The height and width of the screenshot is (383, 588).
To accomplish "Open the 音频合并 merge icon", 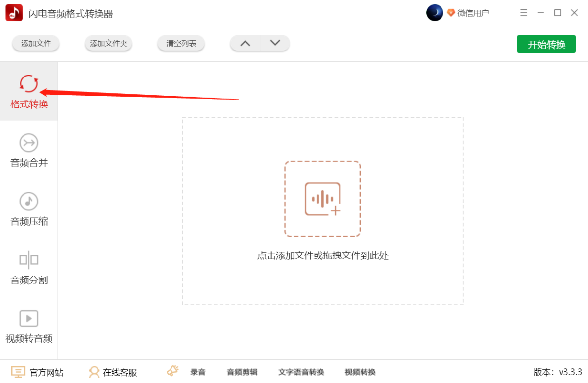I will click(x=29, y=143).
